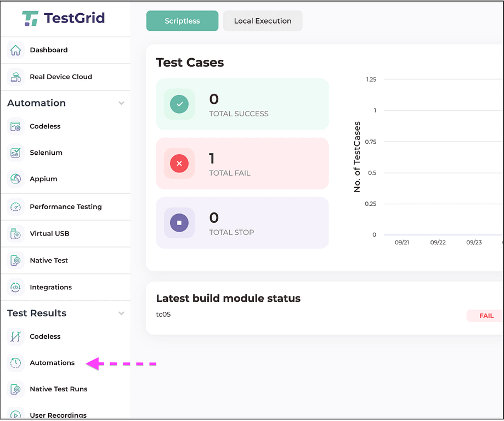Click the FAIL status badge

(485, 316)
